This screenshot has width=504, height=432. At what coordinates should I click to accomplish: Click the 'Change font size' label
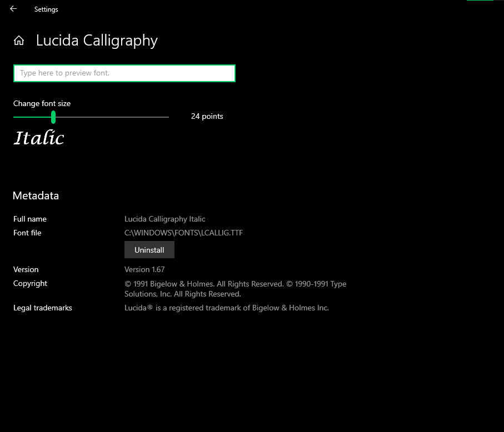click(42, 103)
